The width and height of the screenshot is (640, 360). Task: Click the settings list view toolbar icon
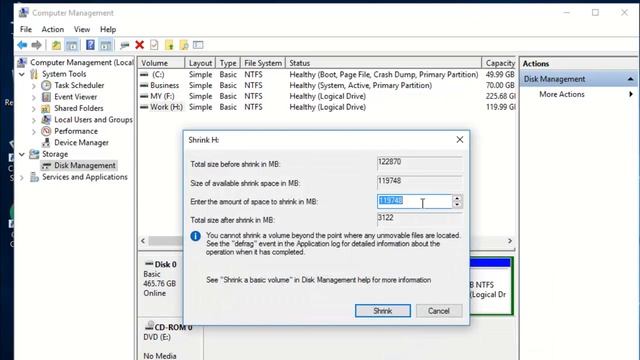pyautogui.click(x=198, y=45)
